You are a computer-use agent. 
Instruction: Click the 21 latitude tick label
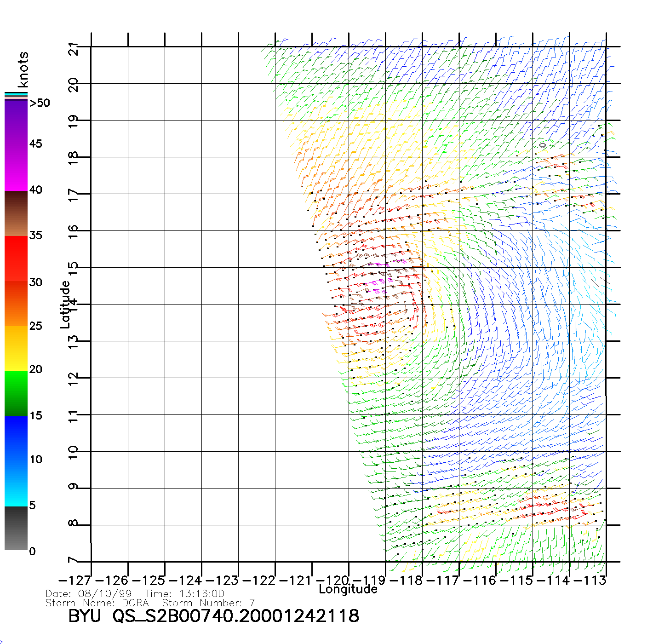tap(73, 49)
